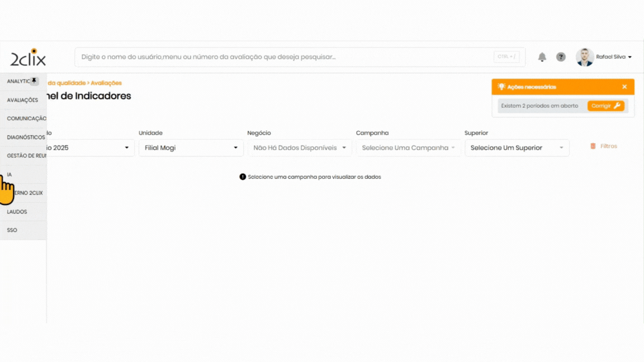
Task: Click the lightbulb icon in alert
Action: [501, 87]
